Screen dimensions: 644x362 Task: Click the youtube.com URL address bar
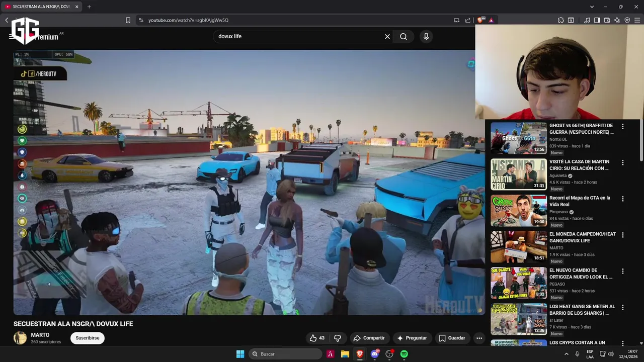[188, 20]
